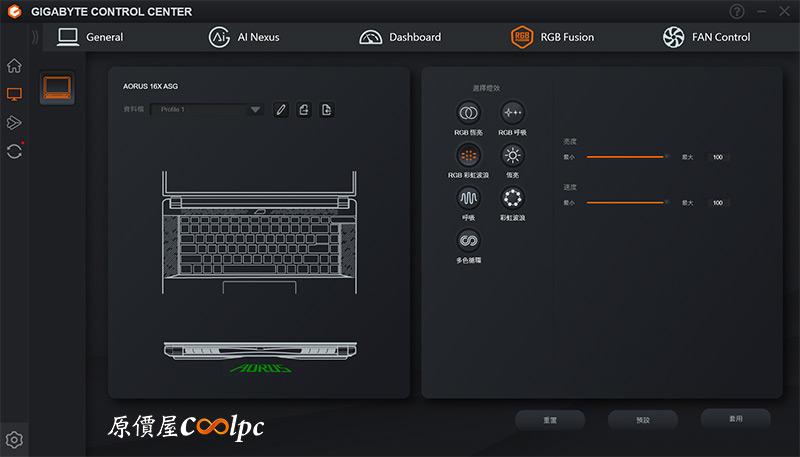This screenshot has width=800, height=457.
Task: Click the 速度 speed value field
Action: pos(717,203)
